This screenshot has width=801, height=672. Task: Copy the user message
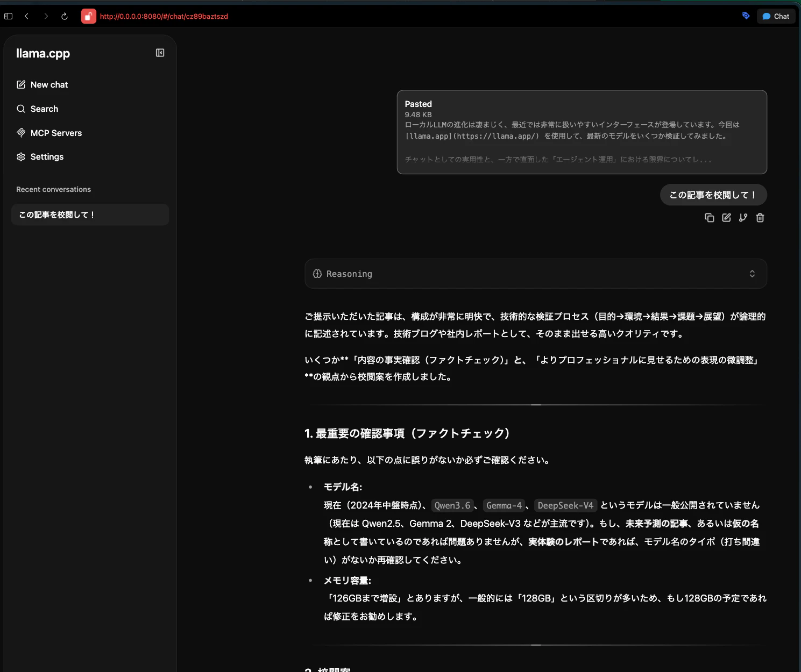click(x=710, y=218)
